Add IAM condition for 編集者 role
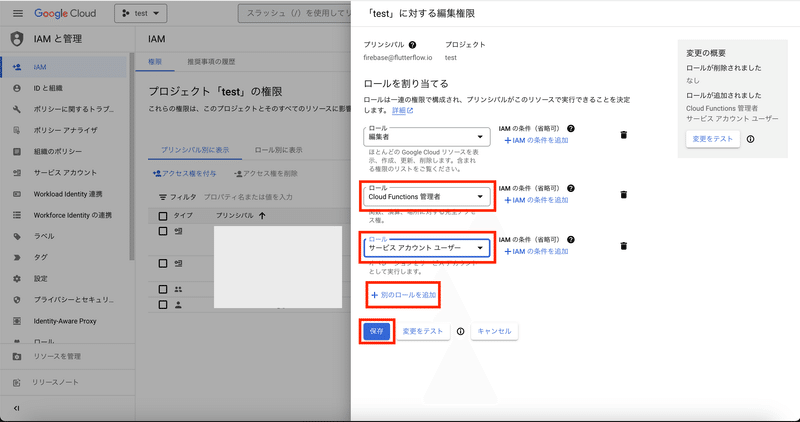Image resolution: width=800 pixels, height=422 pixels. [x=536, y=140]
